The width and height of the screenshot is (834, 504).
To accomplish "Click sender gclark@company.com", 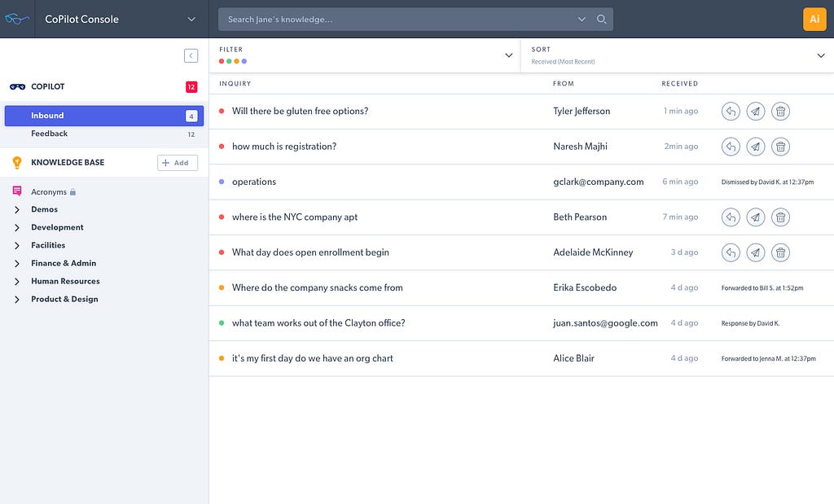I will [599, 182].
